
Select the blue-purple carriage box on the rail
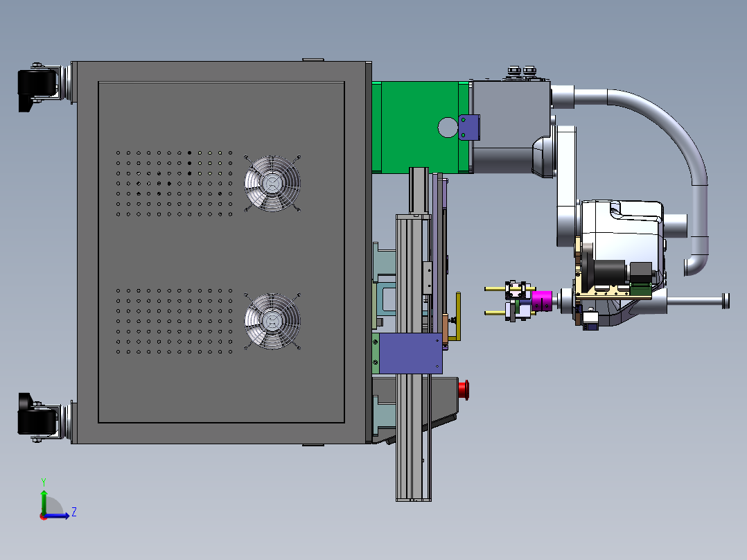coord(411,353)
